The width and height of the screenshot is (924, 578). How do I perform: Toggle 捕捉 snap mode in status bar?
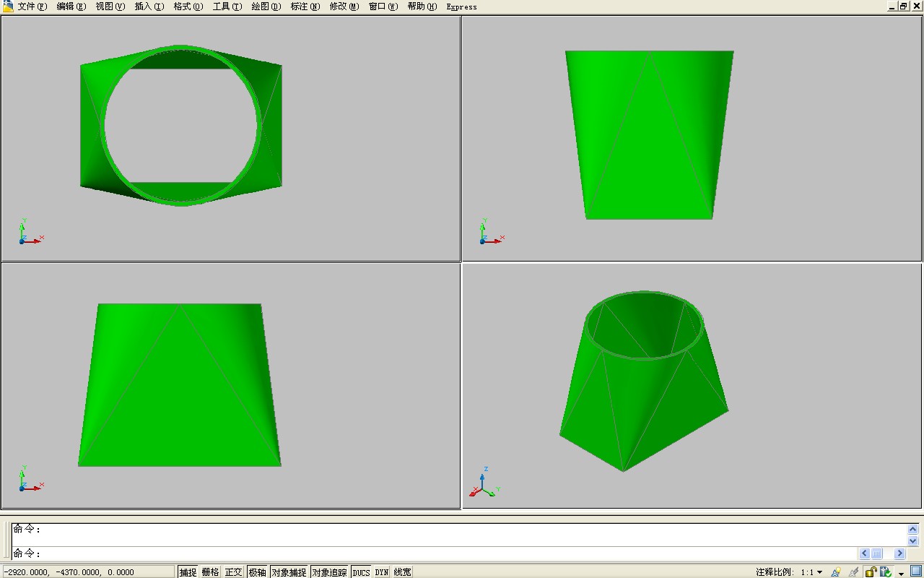pos(188,572)
